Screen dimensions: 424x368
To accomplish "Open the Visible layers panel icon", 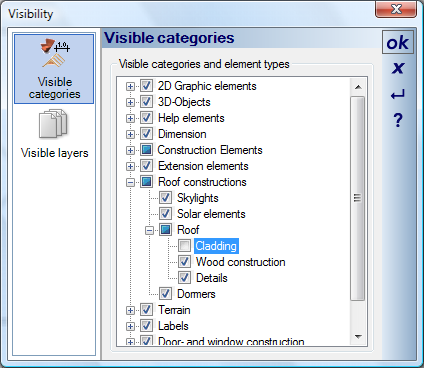I will click(54, 134).
